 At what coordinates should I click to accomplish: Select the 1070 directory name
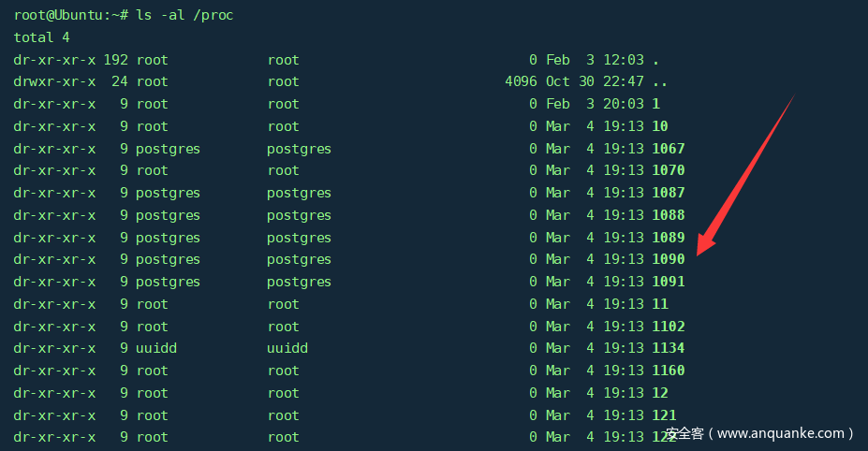669,170
